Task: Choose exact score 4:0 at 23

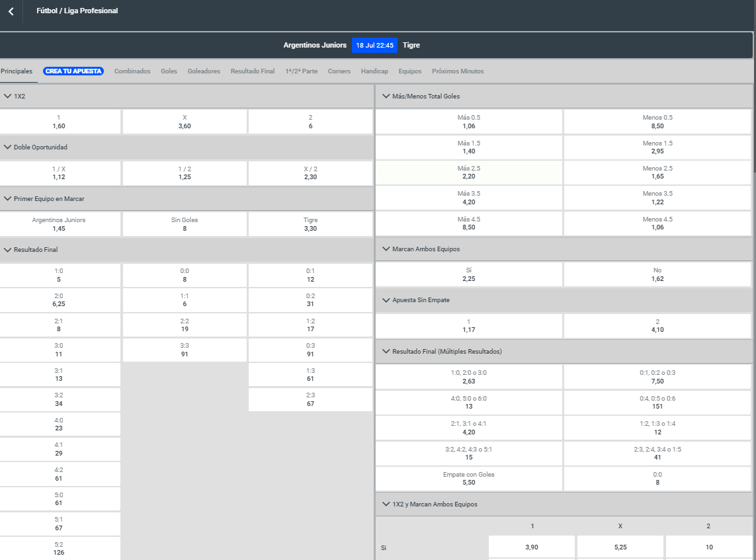Action: (x=59, y=424)
